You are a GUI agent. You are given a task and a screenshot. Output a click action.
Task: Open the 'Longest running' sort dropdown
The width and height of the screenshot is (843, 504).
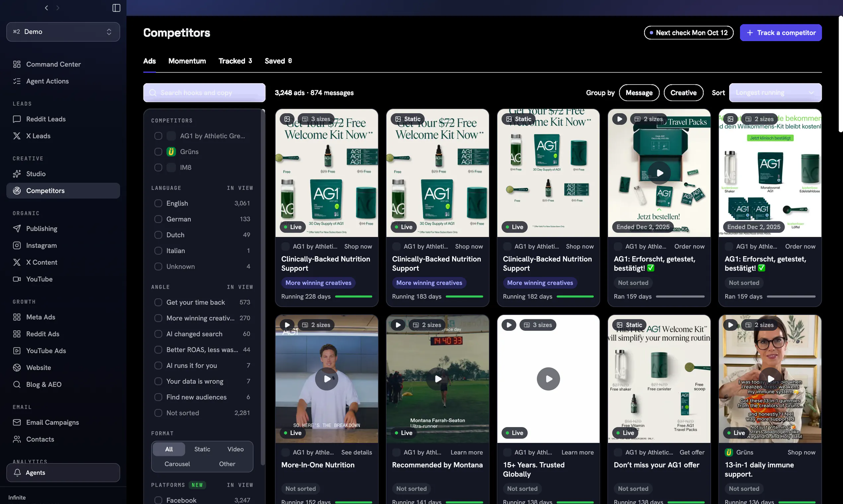coord(775,93)
